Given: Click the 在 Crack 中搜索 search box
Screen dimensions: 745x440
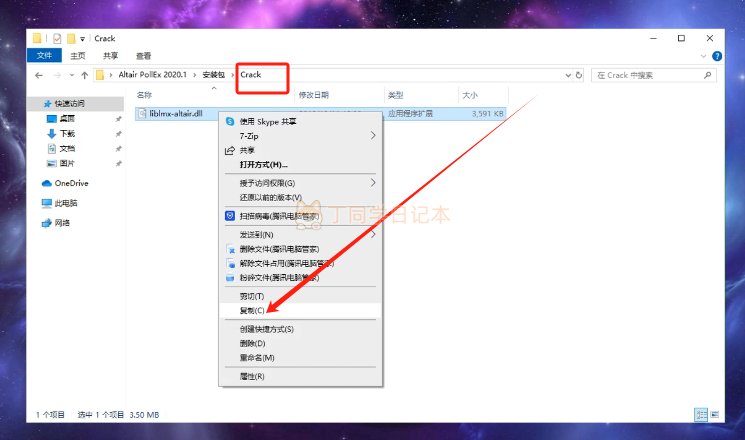Looking at the screenshot, I should (x=653, y=75).
